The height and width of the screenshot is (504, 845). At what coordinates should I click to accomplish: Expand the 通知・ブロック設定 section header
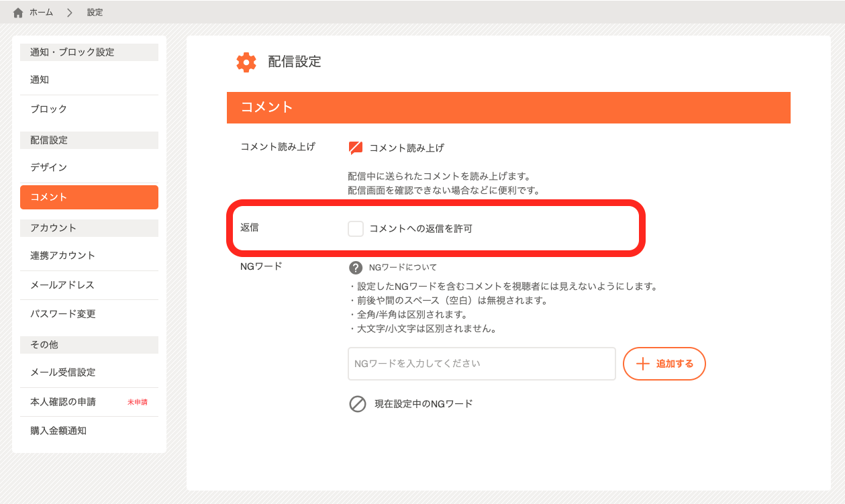point(89,52)
